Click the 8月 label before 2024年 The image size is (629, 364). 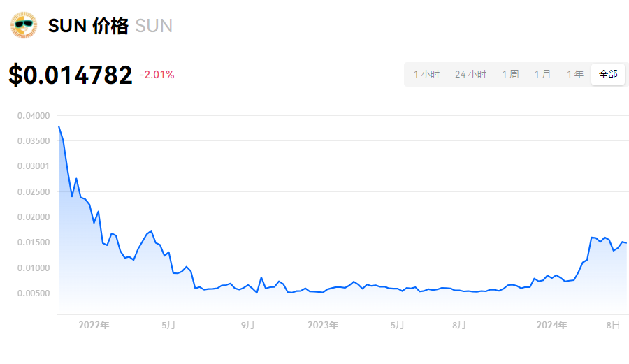click(x=459, y=325)
